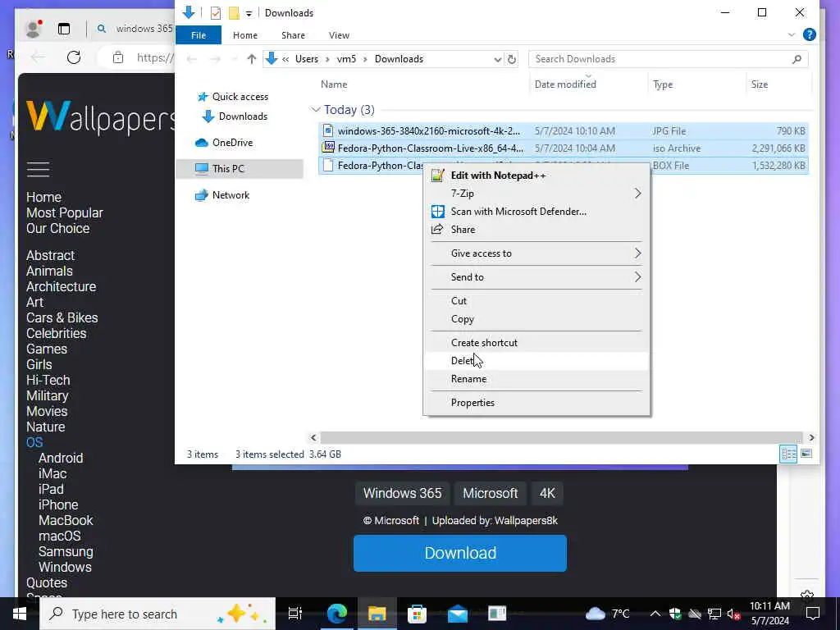
Task: Click the scroll right arrow in file list
Action: click(x=811, y=438)
